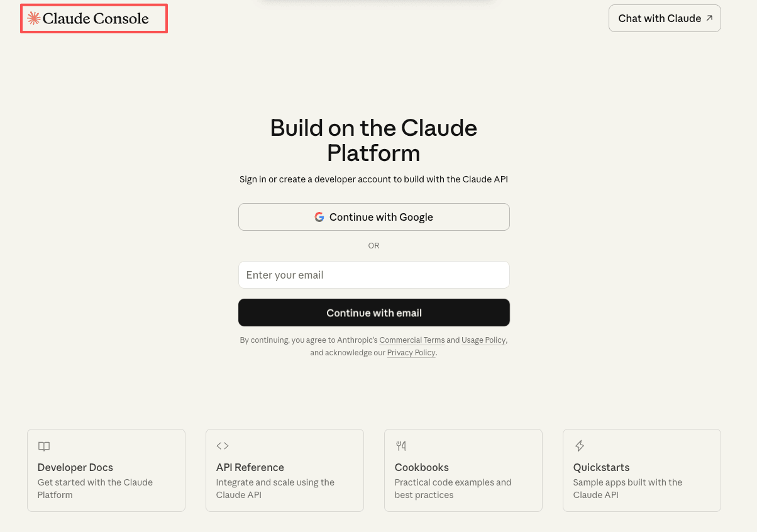Select the Developer Docs book icon
The height and width of the screenshot is (532, 757).
(x=43, y=446)
